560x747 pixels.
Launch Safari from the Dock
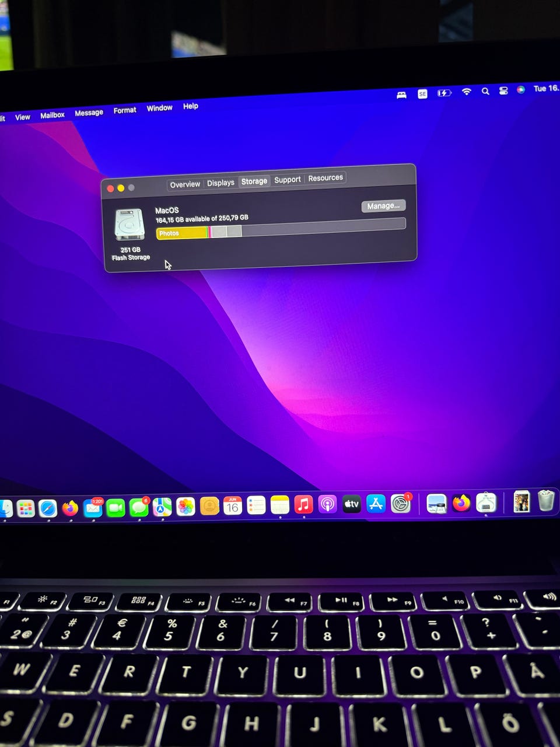click(48, 509)
